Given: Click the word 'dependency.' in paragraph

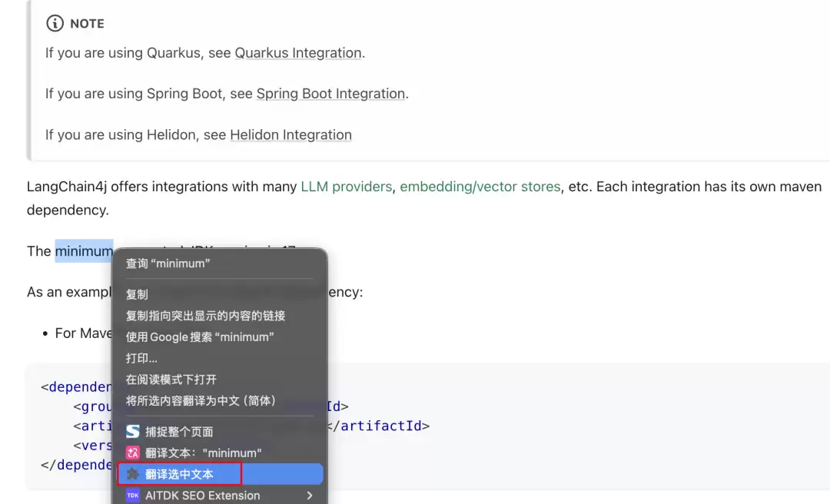Looking at the screenshot, I should [x=68, y=211].
